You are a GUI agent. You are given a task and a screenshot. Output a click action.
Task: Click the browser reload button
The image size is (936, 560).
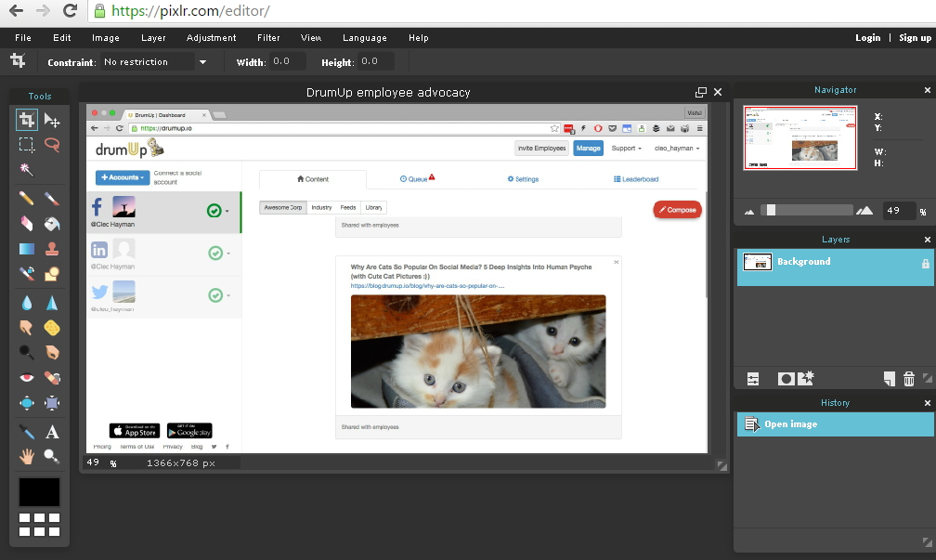coord(70,11)
